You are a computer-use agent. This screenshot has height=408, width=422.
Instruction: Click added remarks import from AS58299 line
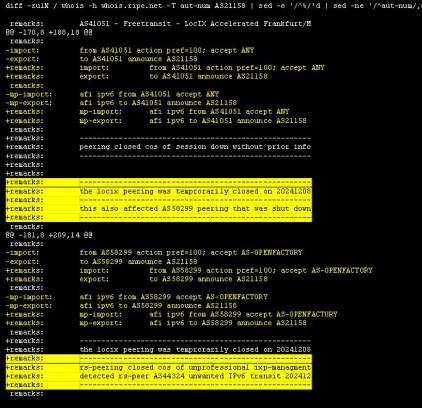point(189,270)
